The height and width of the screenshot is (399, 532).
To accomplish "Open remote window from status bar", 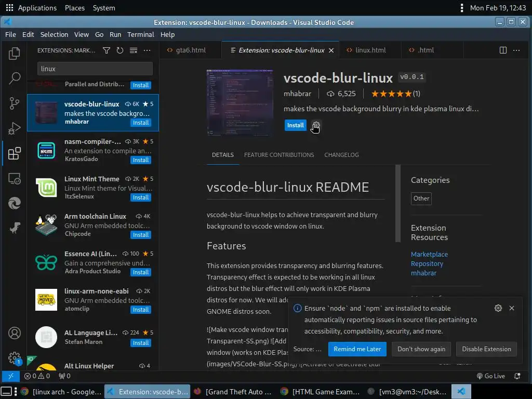I will point(11,376).
